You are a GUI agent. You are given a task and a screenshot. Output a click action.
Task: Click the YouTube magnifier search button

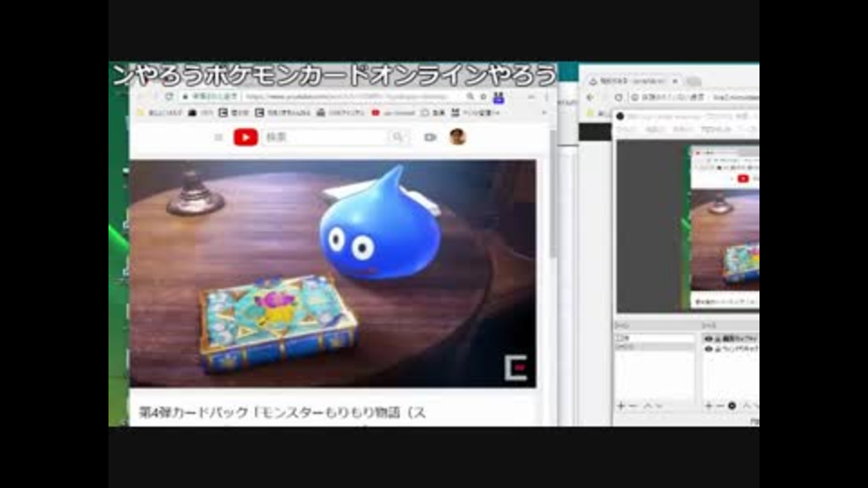pyautogui.click(x=399, y=137)
